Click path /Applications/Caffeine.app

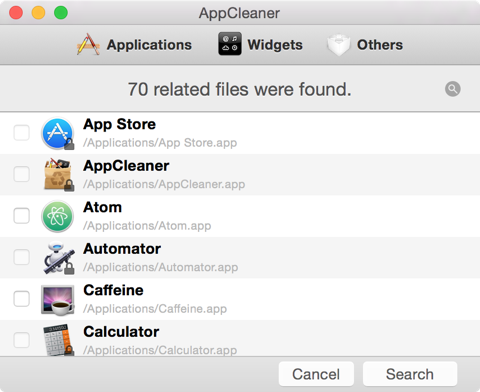click(x=155, y=309)
